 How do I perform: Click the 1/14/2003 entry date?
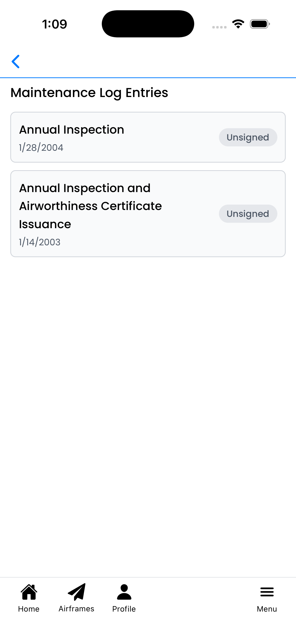pos(40,242)
